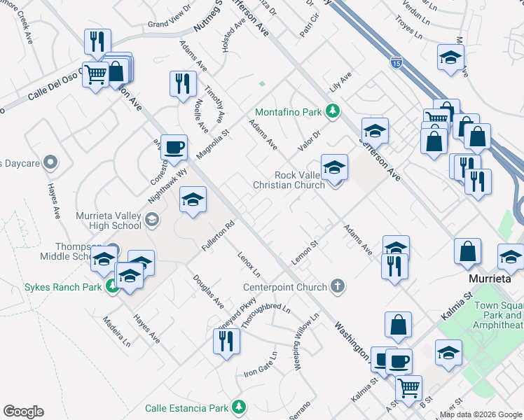The height and width of the screenshot is (420, 524).
Task: Click the Montafino Park tree icon
Action: (x=332, y=111)
